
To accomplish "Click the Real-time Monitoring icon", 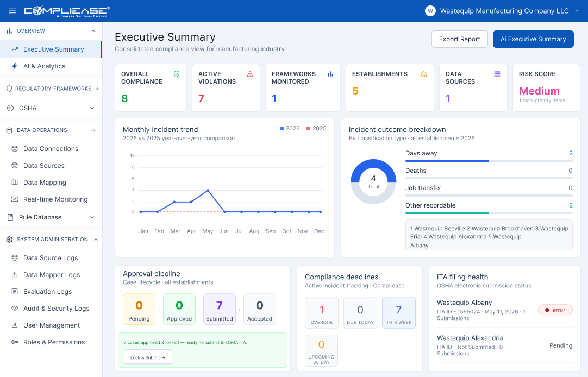I will click(x=15, y=199).
